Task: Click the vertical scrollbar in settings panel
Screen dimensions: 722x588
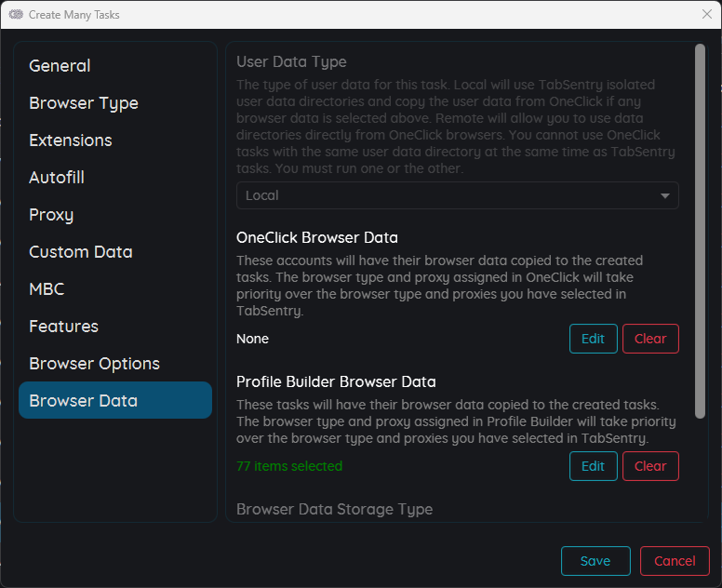Action: pyautogui.click(x=700, y=231)
